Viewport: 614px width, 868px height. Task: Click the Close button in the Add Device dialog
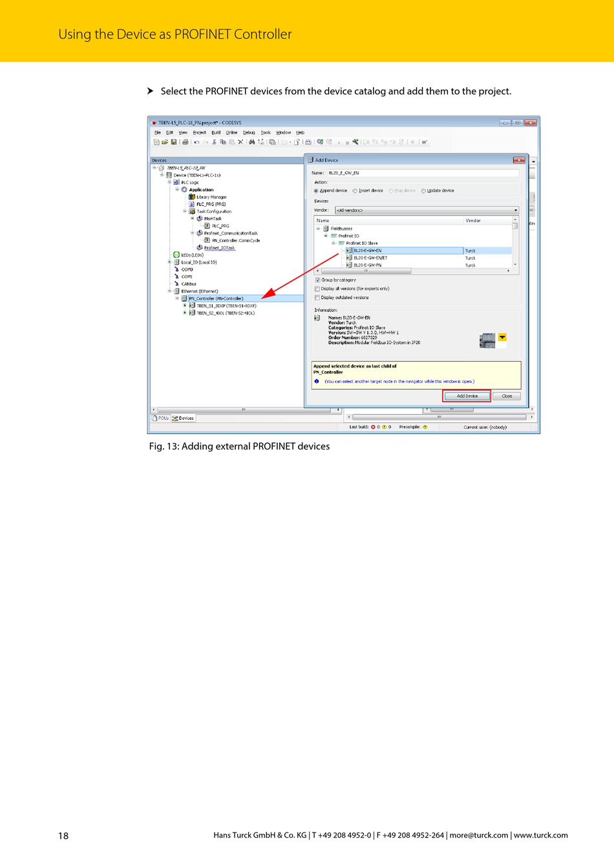(507, 396)
